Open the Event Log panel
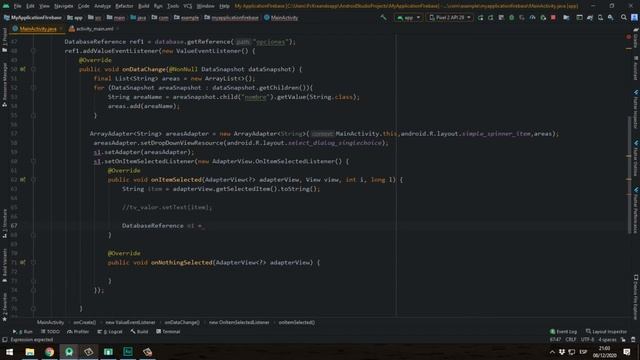Viewport: 640px width, 360px height. tap(563, 332)
